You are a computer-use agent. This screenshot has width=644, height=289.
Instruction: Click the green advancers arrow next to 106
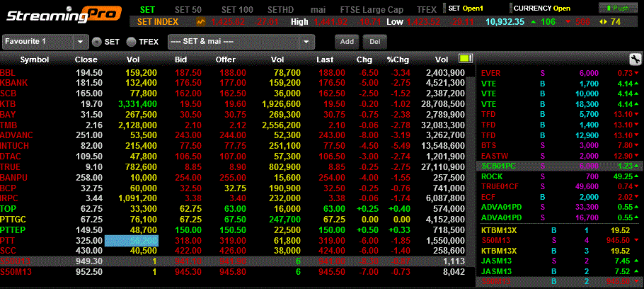click(x=533, y=22)
